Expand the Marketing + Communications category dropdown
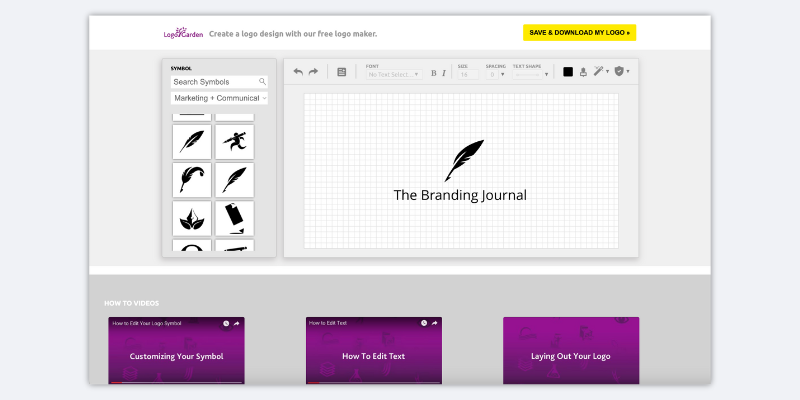 pyautogui.click(x=219, y=98)
